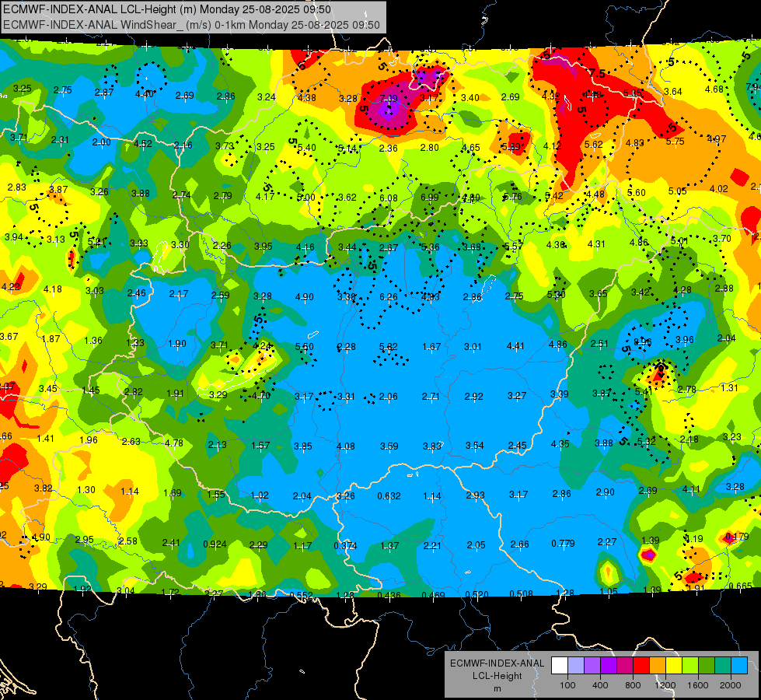Click the 2.95 wind shear value
The height and width of the screenshot is (700, 761).
85,540
